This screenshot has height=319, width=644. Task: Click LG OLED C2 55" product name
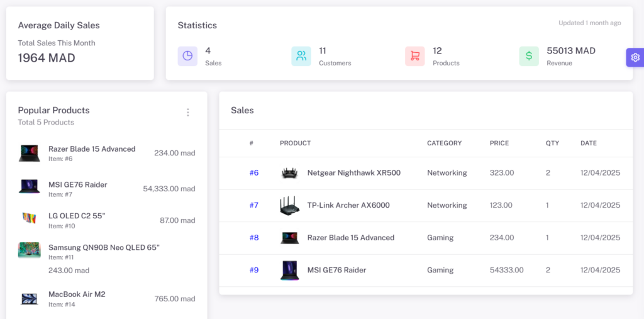coord(77,216)
